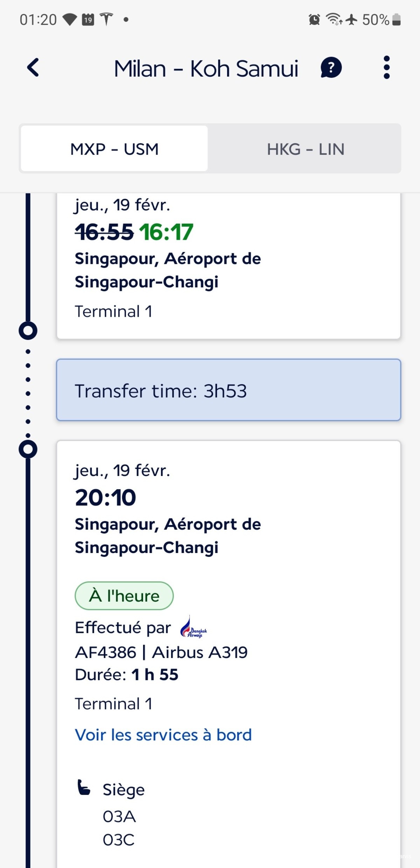Tap the battery icon in status bar
This screenshot has height=868, width=420.
tap(396, 20)
